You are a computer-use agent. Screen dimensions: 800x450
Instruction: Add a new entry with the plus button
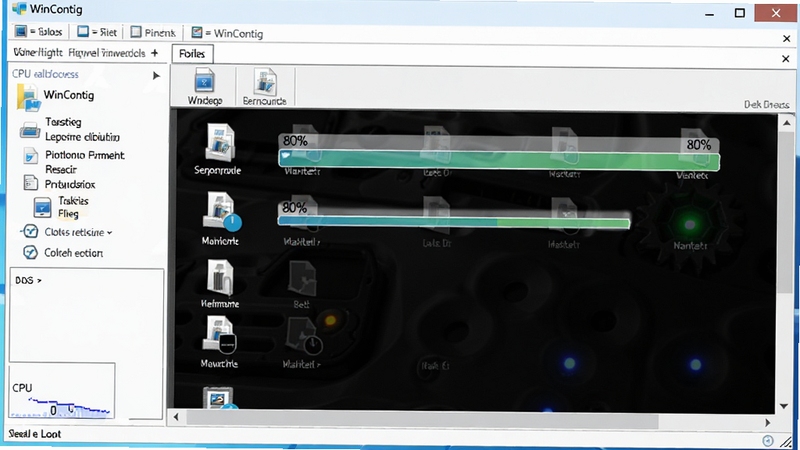click(x=155, y=53)
